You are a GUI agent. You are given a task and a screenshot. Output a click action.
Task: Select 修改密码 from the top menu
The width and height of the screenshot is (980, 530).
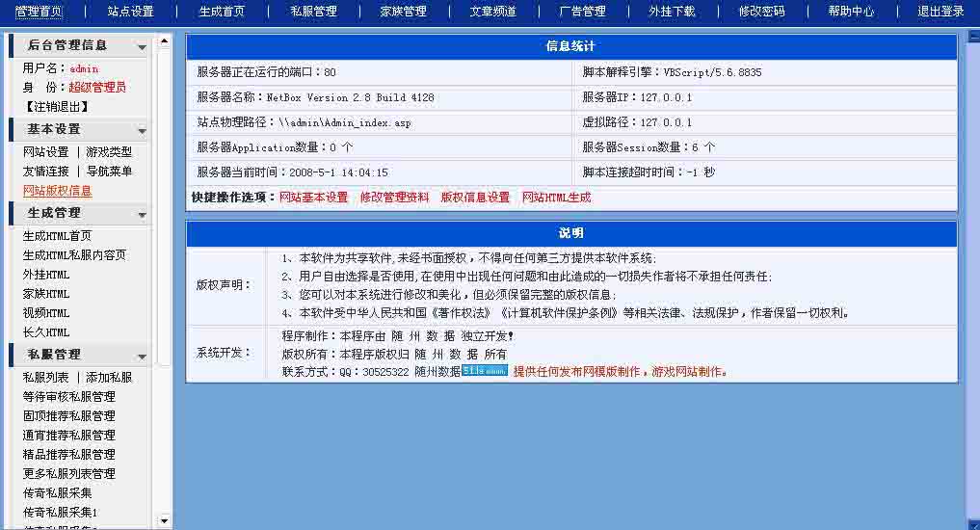[761, 12]
